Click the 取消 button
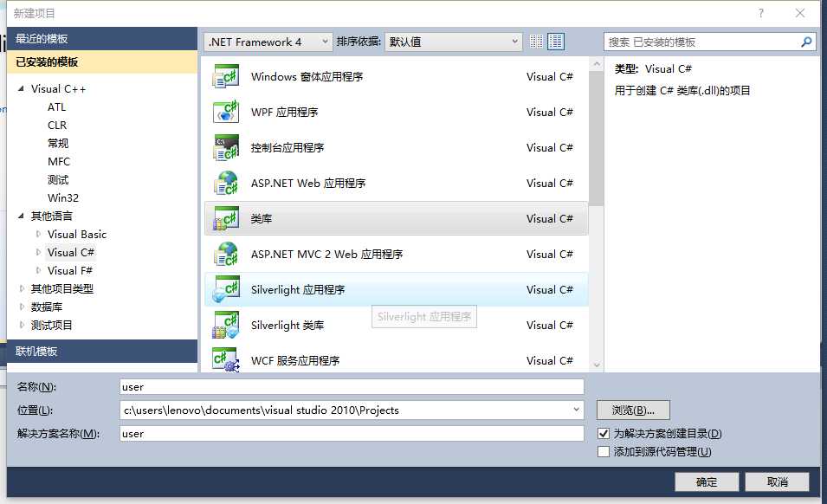 pos(778,481)
